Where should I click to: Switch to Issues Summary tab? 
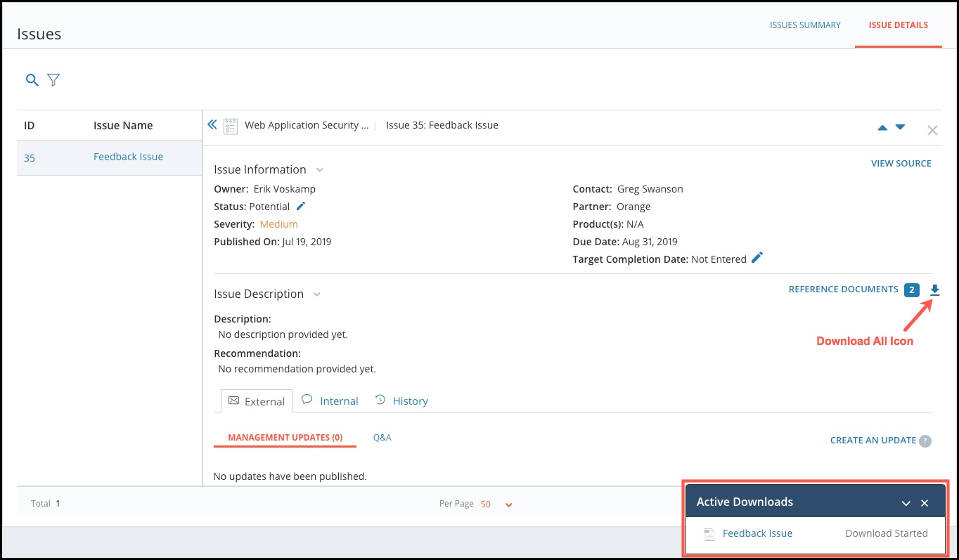pos(805,25)
